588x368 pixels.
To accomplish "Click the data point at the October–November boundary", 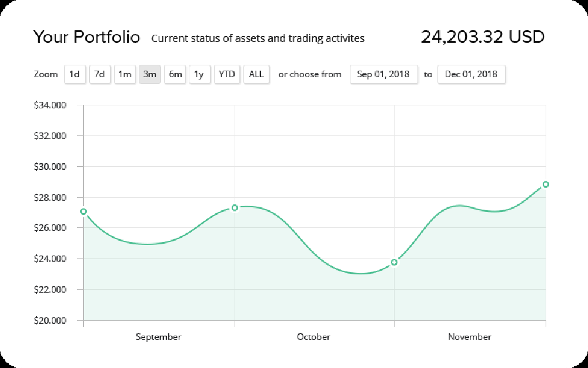I will pyautogui.click(x=394, y=263).
